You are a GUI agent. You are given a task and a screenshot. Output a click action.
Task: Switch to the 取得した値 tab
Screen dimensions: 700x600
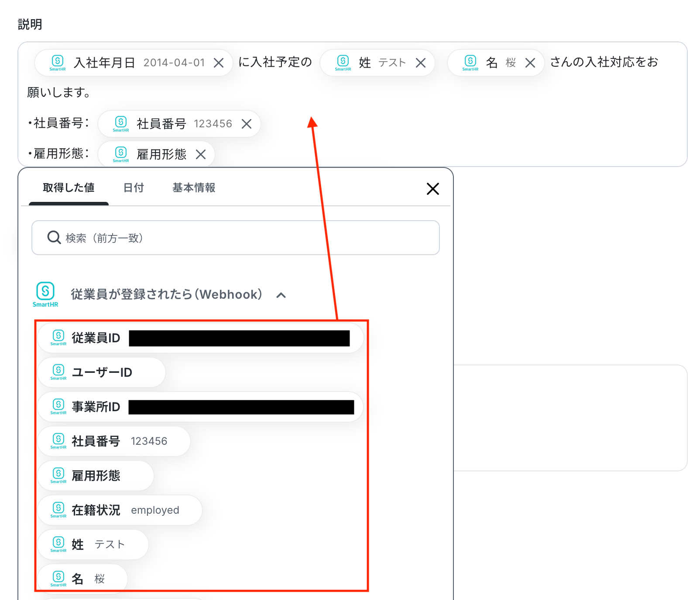(x=69, y=188)
